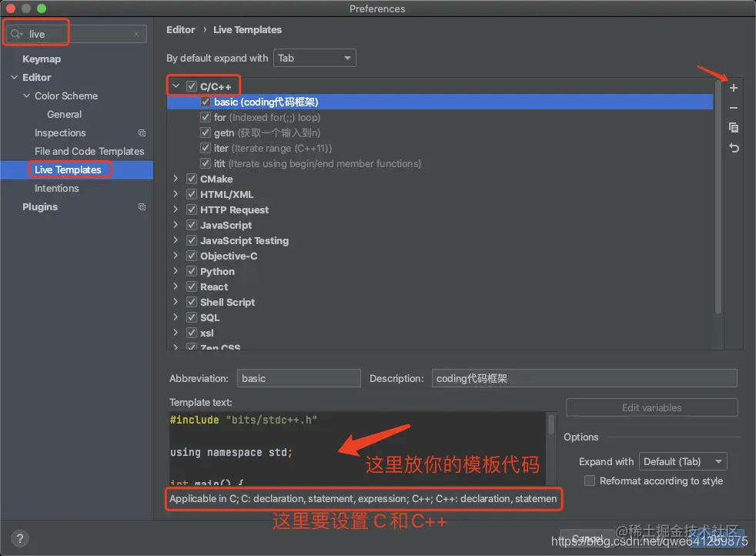Disable the Python templates group checkbox
Viewport: 756px width, 556px height.
click(192, 272)
